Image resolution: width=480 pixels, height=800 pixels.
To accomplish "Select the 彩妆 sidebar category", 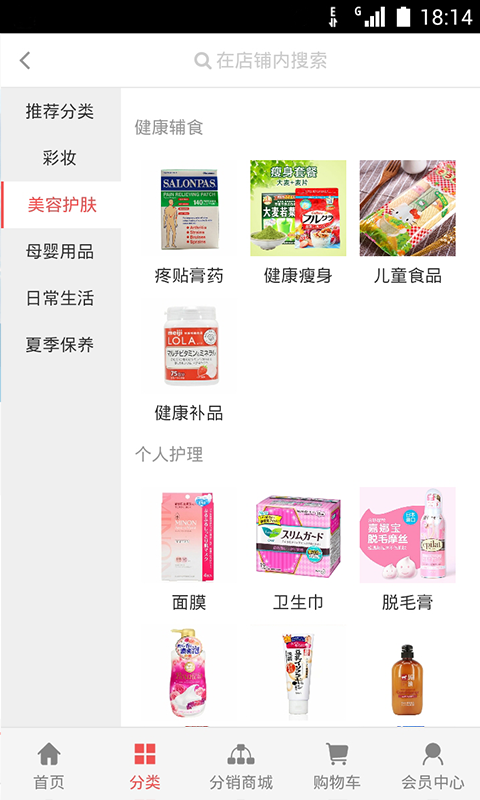I will [x=60, y=158].
